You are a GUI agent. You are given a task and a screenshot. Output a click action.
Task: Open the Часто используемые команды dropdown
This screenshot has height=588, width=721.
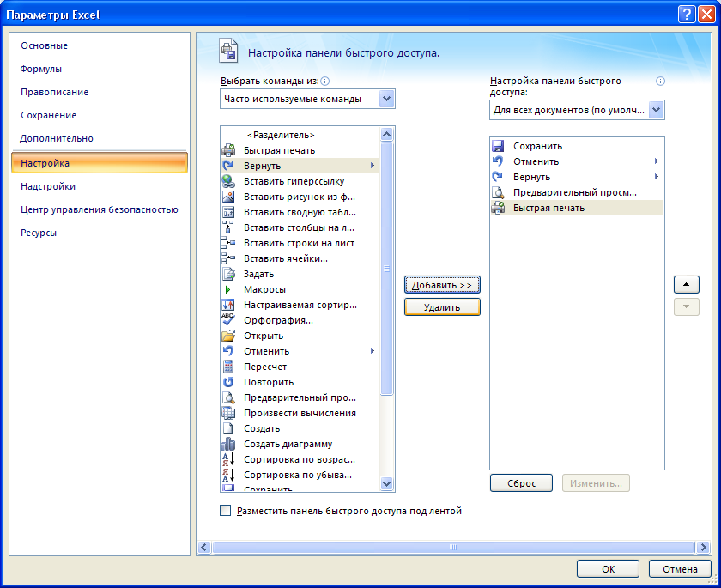pos(387,99)
